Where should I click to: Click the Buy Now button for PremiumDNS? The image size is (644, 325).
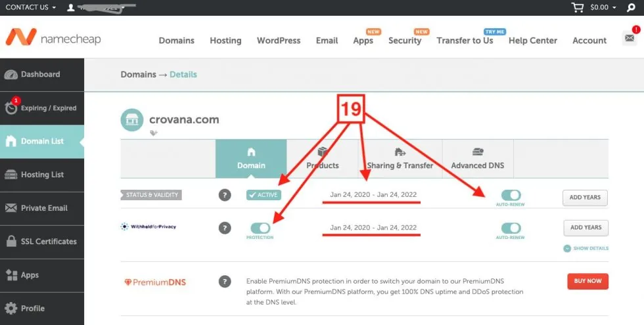click(587, 282)
